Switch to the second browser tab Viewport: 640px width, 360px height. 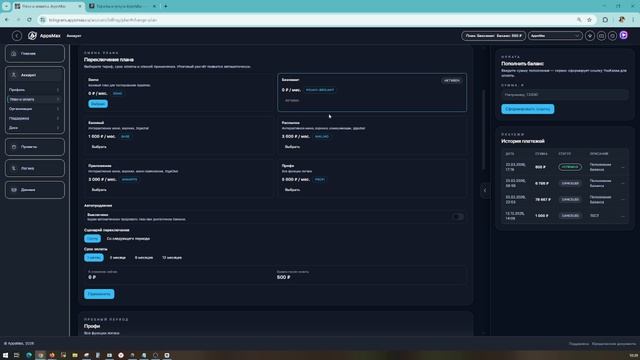122,6
